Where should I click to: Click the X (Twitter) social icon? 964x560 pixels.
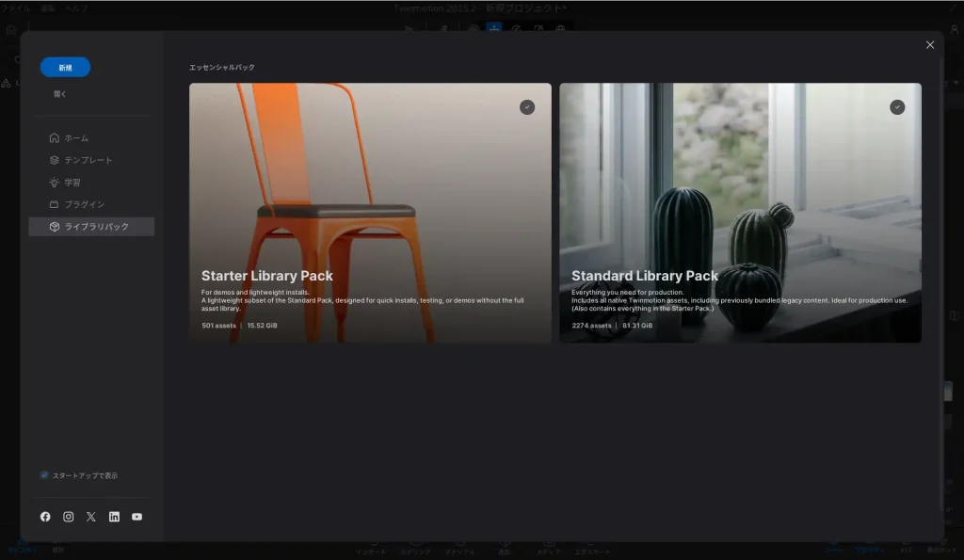click(x=91, y=517)
